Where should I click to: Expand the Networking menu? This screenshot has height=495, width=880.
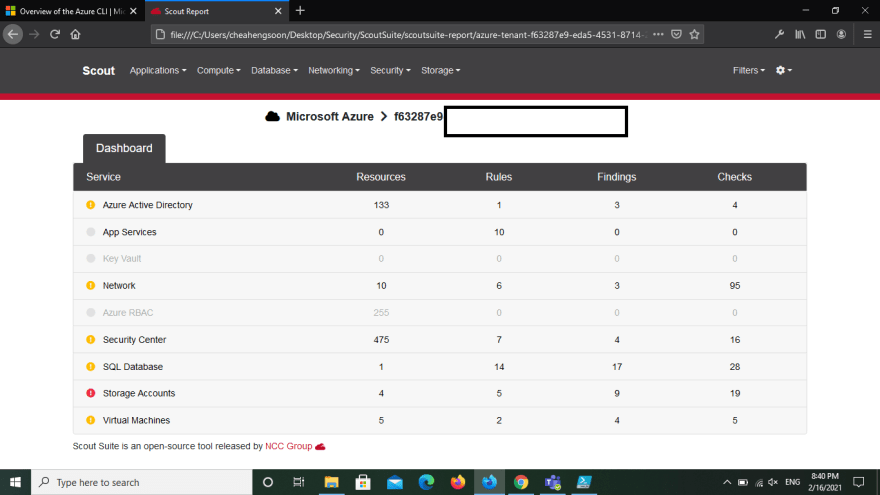[333, 70]
